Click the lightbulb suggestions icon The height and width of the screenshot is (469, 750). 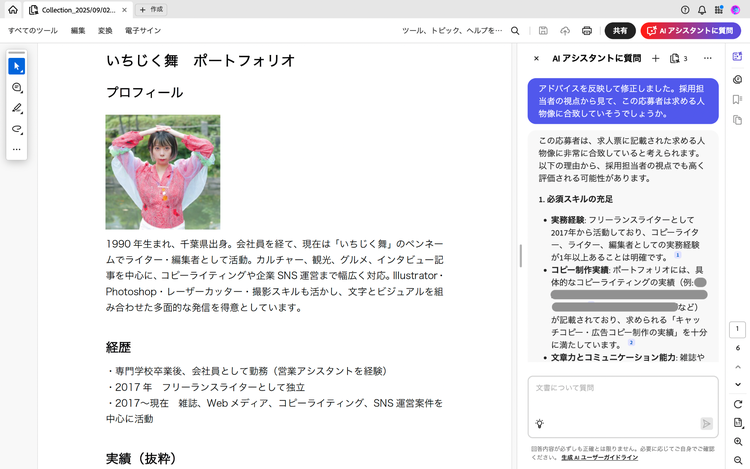pos(540,423)
